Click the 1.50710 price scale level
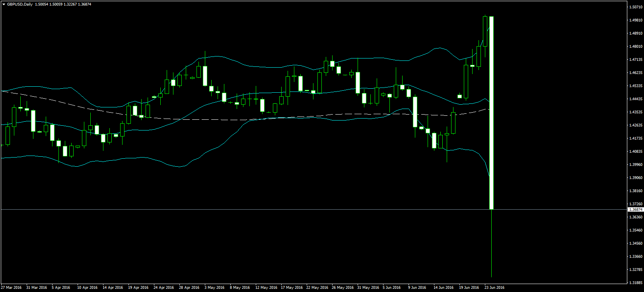Image resolution: width=644 pixels, height=292 pixels. 635,7
